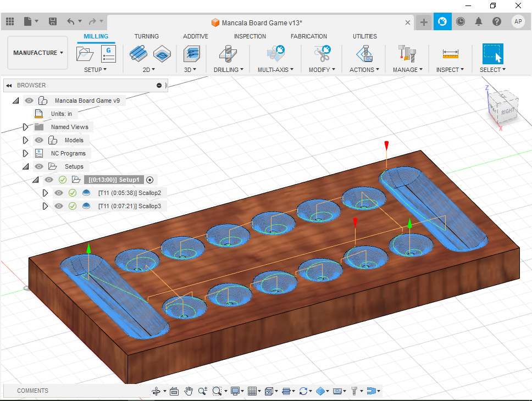Select the 3D milling tool icon
532x401 pixels.
point(191,55)
